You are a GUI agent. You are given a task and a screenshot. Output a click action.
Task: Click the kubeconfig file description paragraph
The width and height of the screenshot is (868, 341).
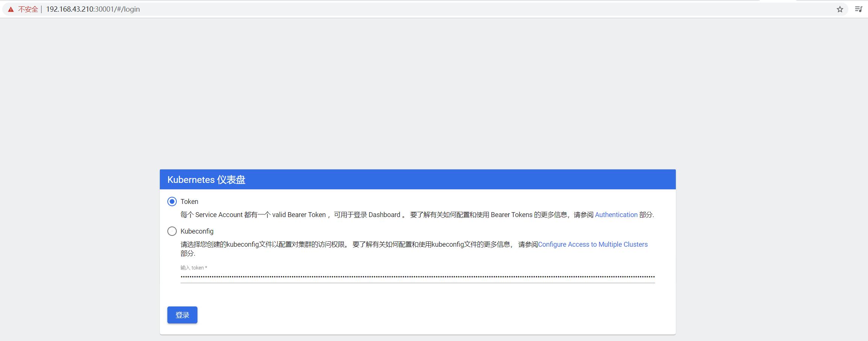(414, 249)
